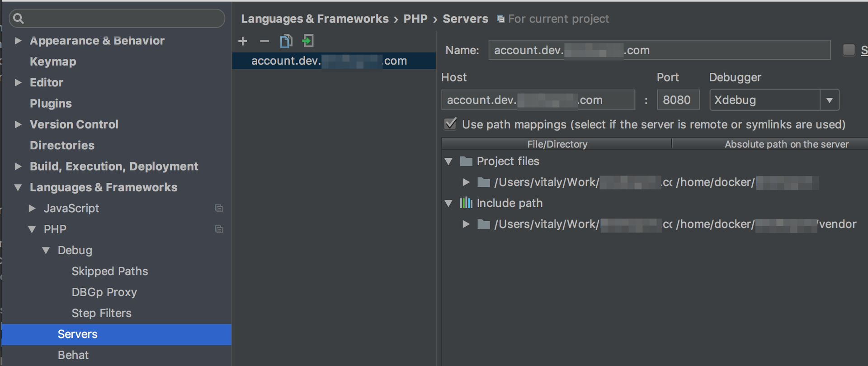Collapse Languages & Frameworks section
Viewport: 868px width, 366px height.
coord(18,187)
